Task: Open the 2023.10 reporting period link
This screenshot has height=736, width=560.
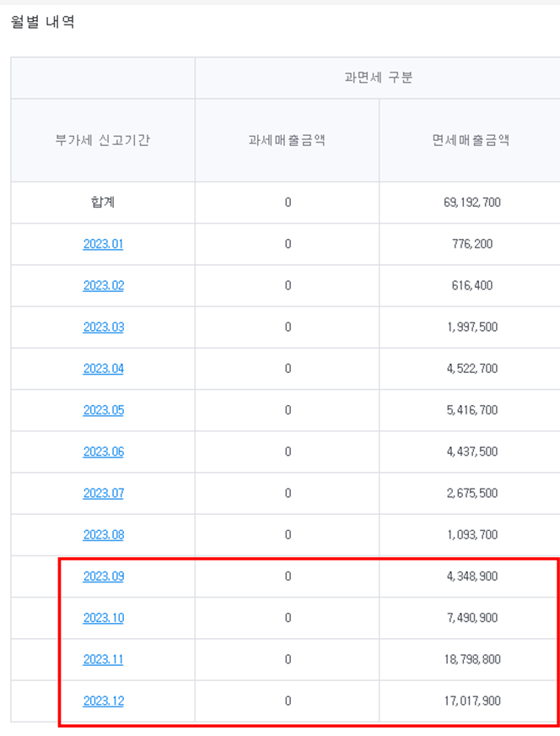Action: click(x=104, y=618)
